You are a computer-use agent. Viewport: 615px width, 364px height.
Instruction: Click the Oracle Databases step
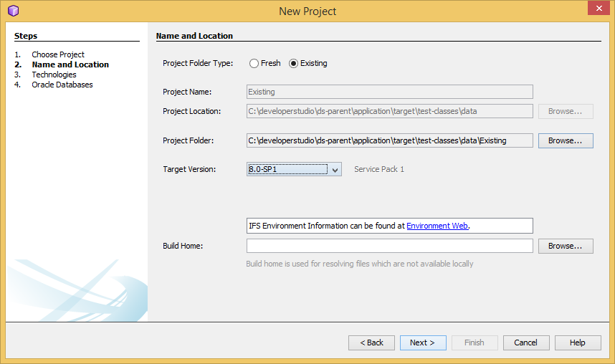(x=62, y=85)
